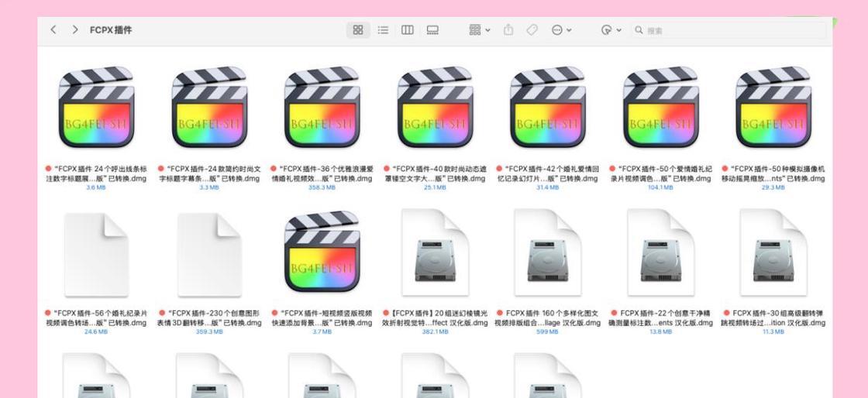Select the 40款时尚动态遮罩 dmg icon
The height and width of the screenshot is (398, 868).
click(x=435, y=107)
